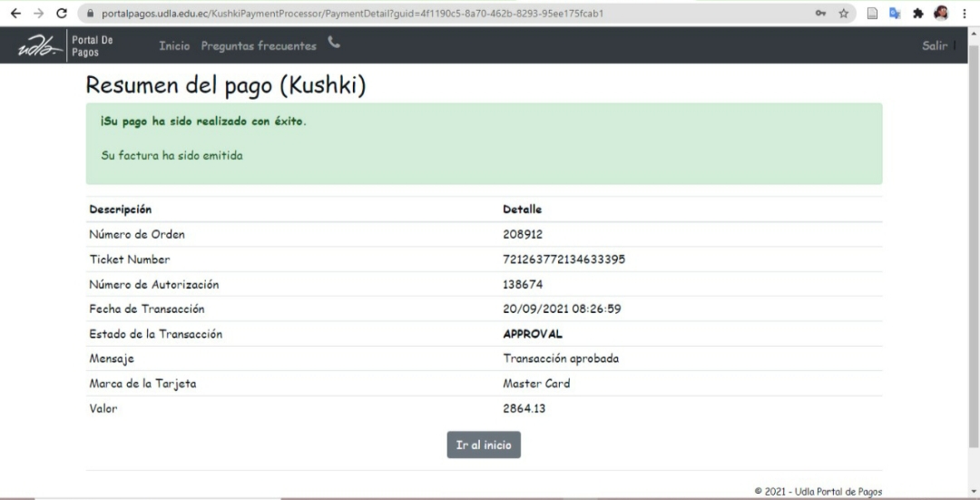Click the browser back arrow

tap(15, 14)
